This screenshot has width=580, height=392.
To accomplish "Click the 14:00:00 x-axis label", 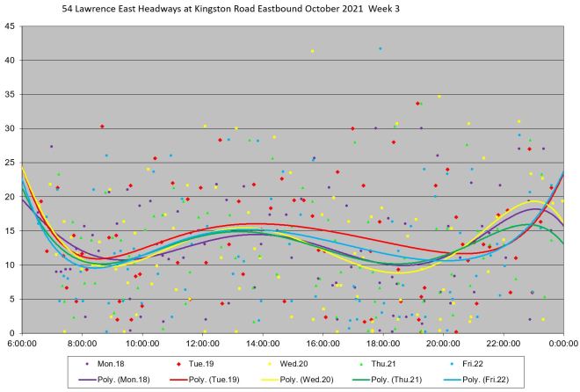I will [x=263, y=344].
